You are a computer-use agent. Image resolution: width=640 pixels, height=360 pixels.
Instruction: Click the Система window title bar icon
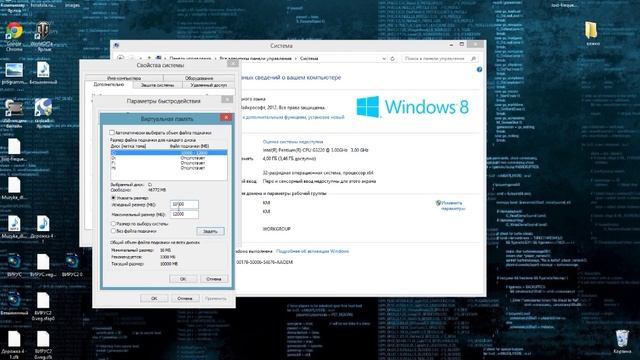[116, 46]
